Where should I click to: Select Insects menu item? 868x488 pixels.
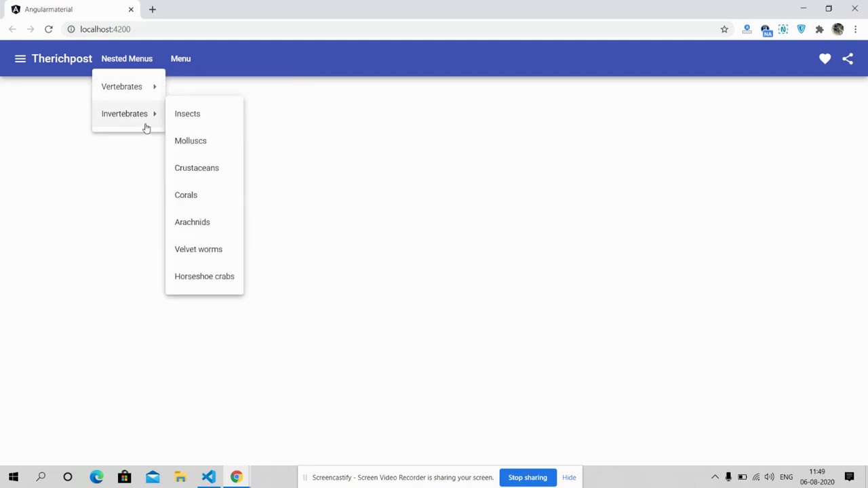[204, 114]
